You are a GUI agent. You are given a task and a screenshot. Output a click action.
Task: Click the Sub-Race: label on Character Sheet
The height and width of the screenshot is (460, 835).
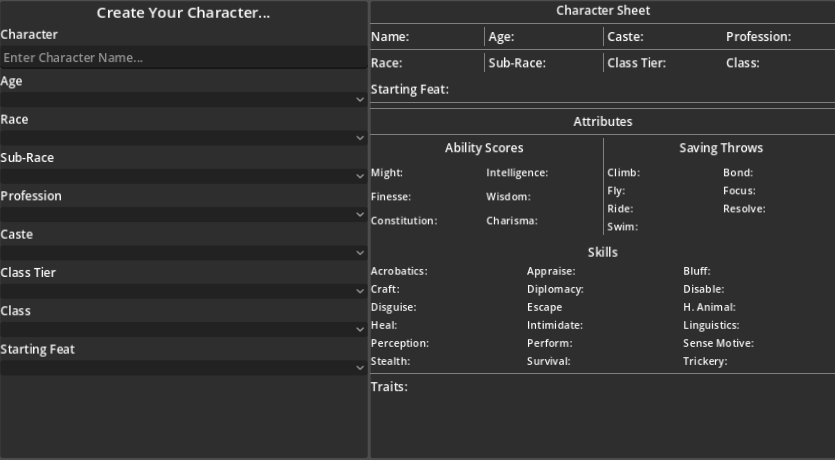point(517,63)
